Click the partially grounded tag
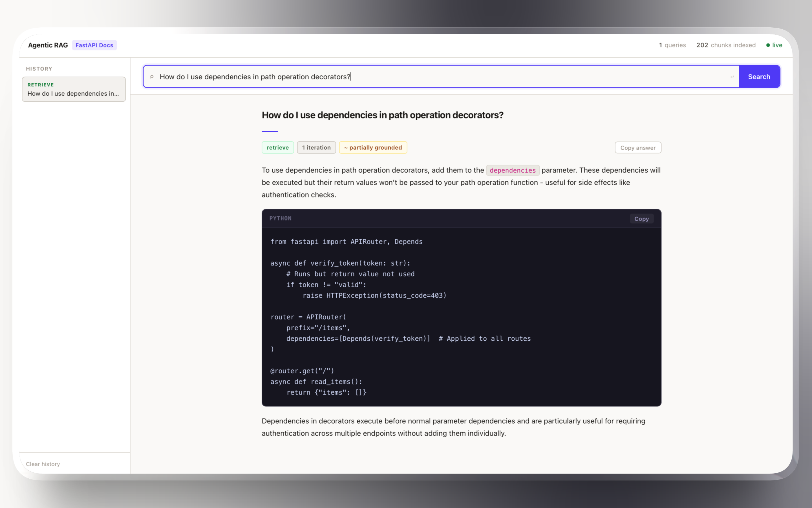 [x=373, y=148]
